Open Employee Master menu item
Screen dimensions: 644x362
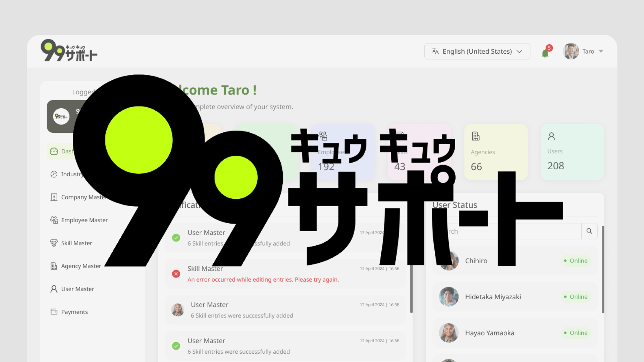(85, 220)
